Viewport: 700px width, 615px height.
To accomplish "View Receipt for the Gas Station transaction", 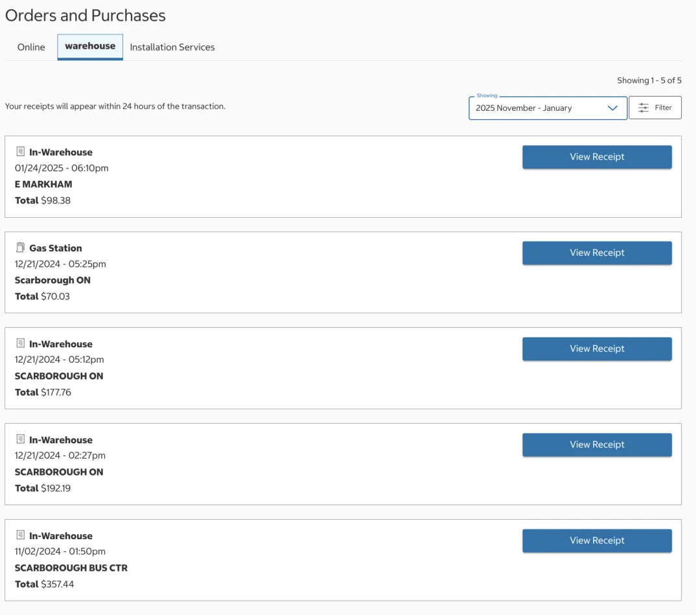I will (597, 253).
